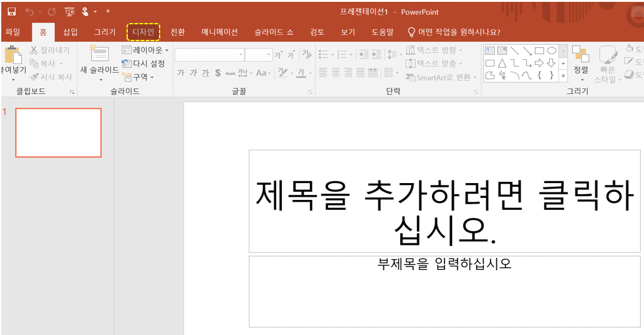The image size is (644, 335).
Task: Start the slide show from the beginning icon
Action: [69, 11]
